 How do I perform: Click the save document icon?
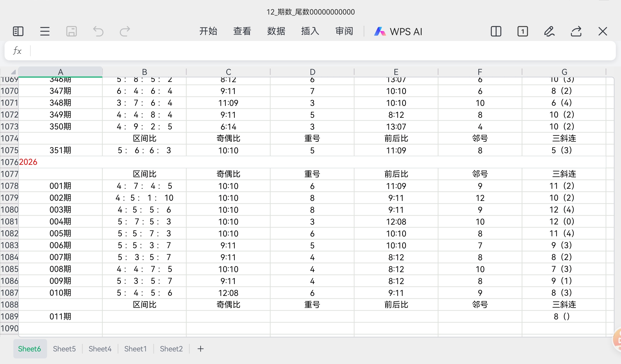point(72,32)
